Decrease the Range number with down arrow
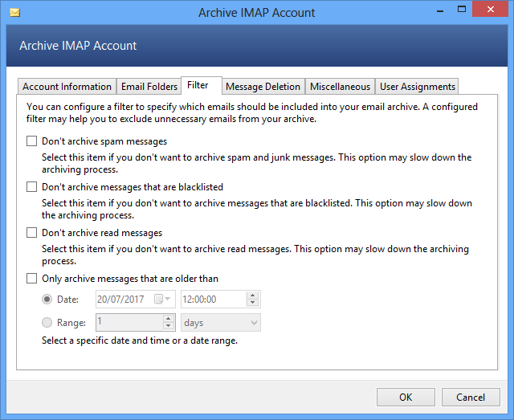Viewport: 514px width, 420px height. point(168,326)
